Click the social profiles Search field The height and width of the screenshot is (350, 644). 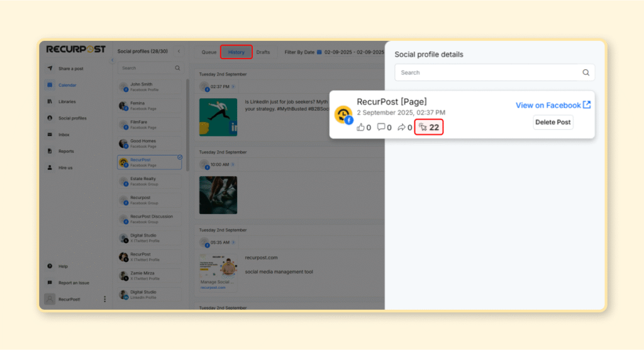[150, 68]
